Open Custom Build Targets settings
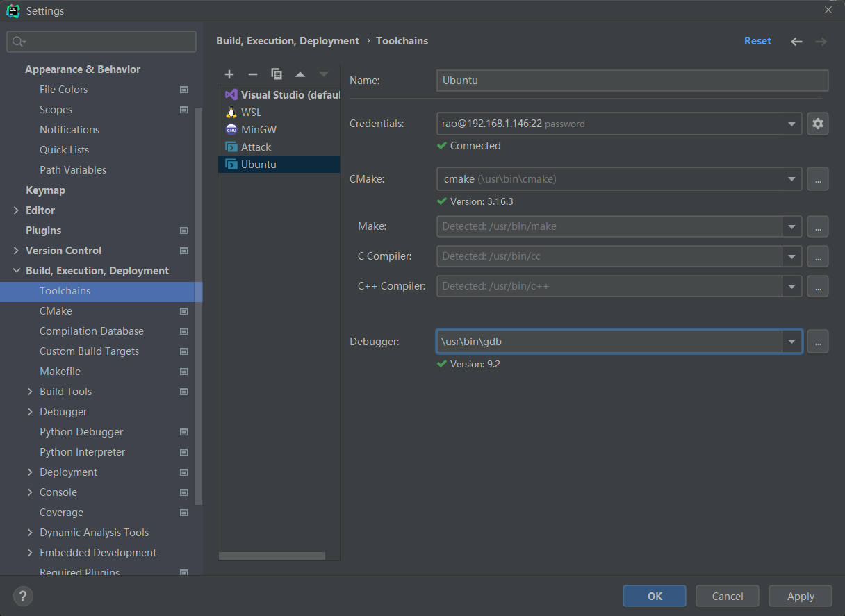This screenshot has width=845, height=616. pos(89,351)
